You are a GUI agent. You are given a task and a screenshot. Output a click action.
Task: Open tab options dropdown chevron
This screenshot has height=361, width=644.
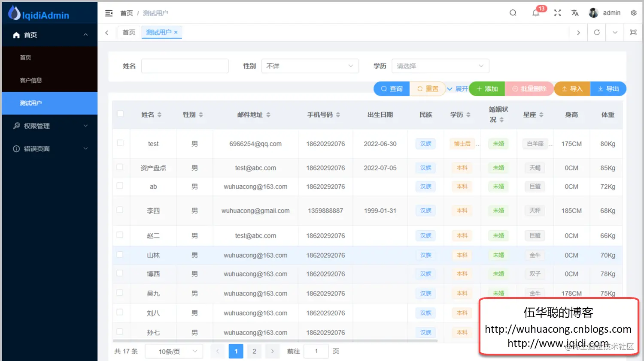(x=615, y=32)
